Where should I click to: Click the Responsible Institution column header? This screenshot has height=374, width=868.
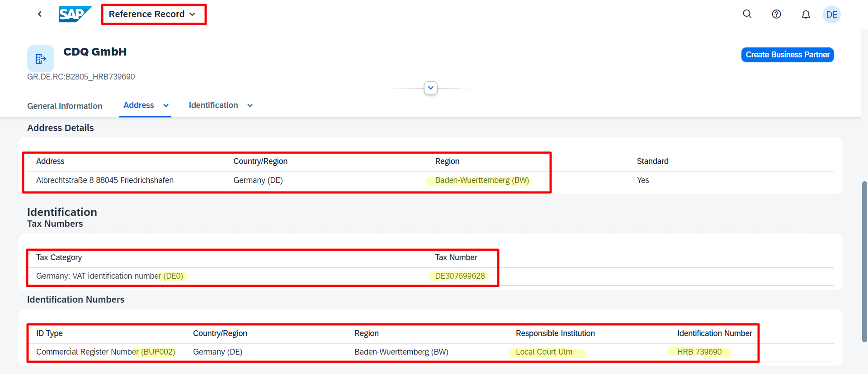(x=555, y=333)
